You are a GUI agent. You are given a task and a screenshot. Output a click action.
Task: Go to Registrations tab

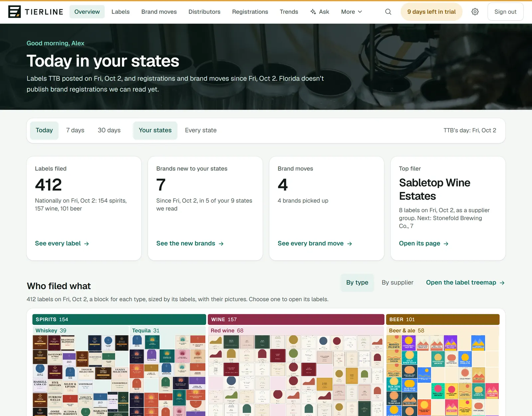[x=250, y=12]
